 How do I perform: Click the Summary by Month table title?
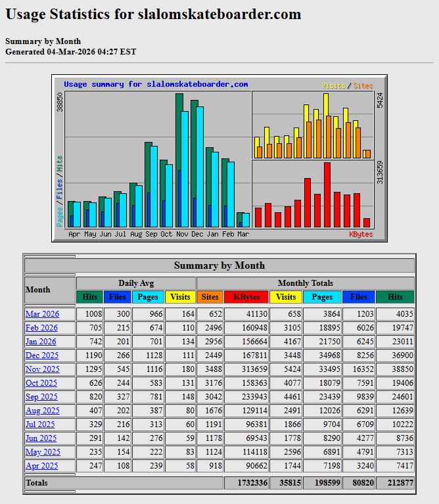219,265
